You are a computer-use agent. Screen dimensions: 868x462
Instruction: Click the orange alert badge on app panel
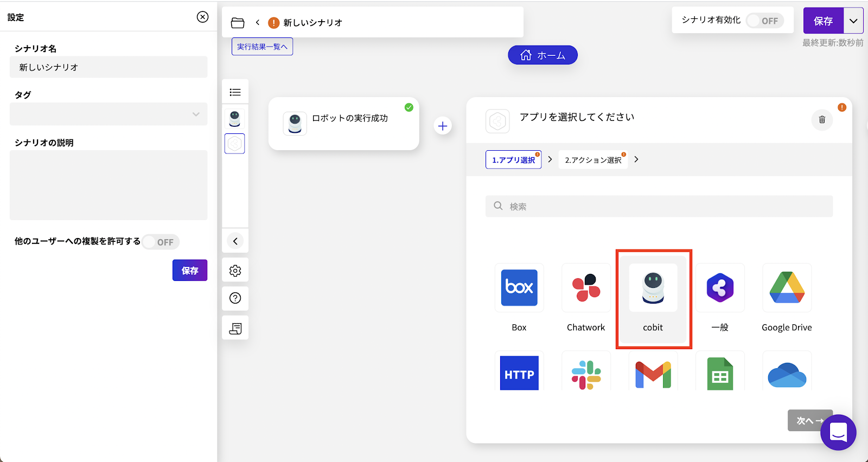point(842,107)
